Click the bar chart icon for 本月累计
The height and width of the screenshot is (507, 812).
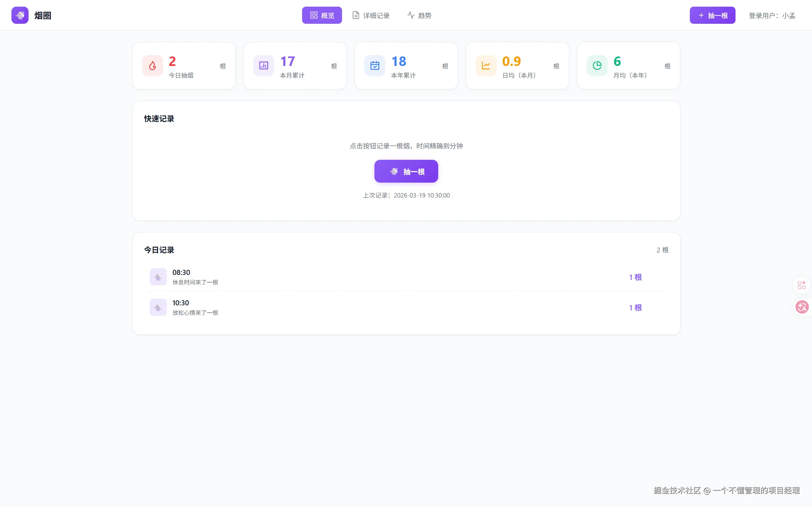[263, 65]
